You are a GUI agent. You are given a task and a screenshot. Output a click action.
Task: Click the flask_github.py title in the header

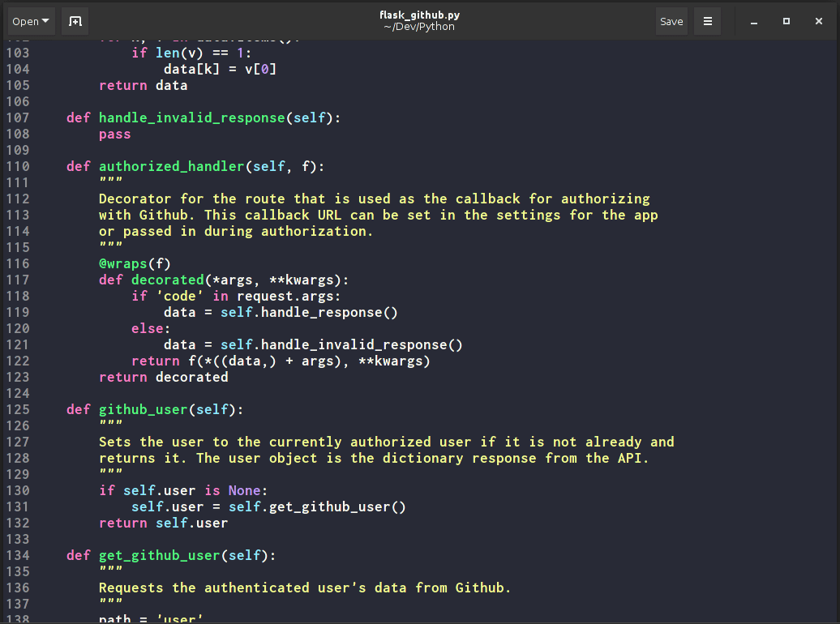click(419, 15)
